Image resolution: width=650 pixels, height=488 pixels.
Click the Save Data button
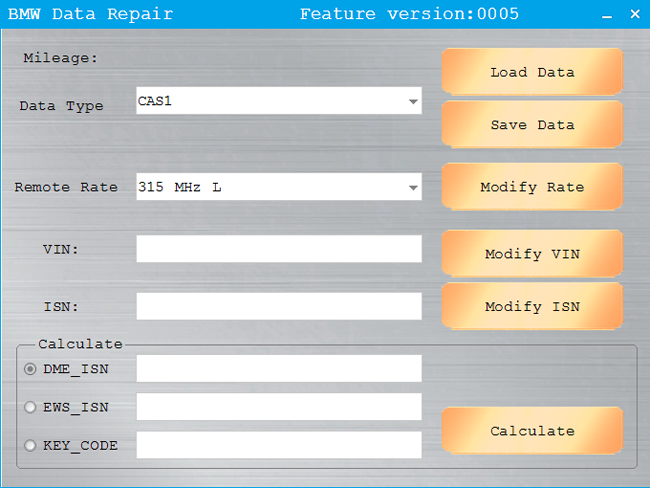click(x=532, y=124)
